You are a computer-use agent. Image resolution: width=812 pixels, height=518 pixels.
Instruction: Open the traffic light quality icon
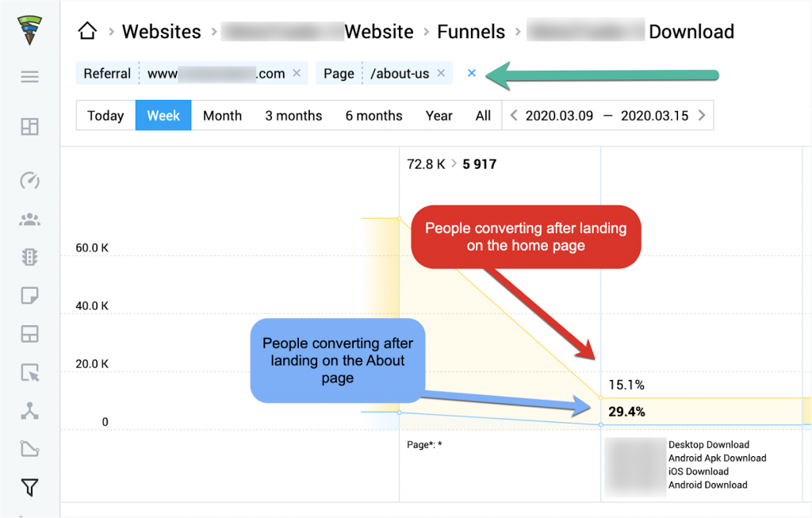point(29,257)
